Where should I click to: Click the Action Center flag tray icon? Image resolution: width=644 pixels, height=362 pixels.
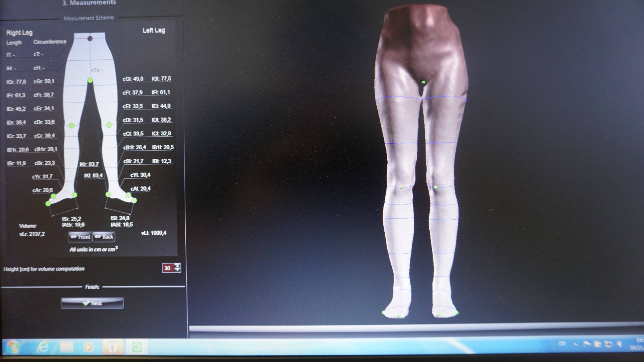pyautogui.click(x=587, y=344)
